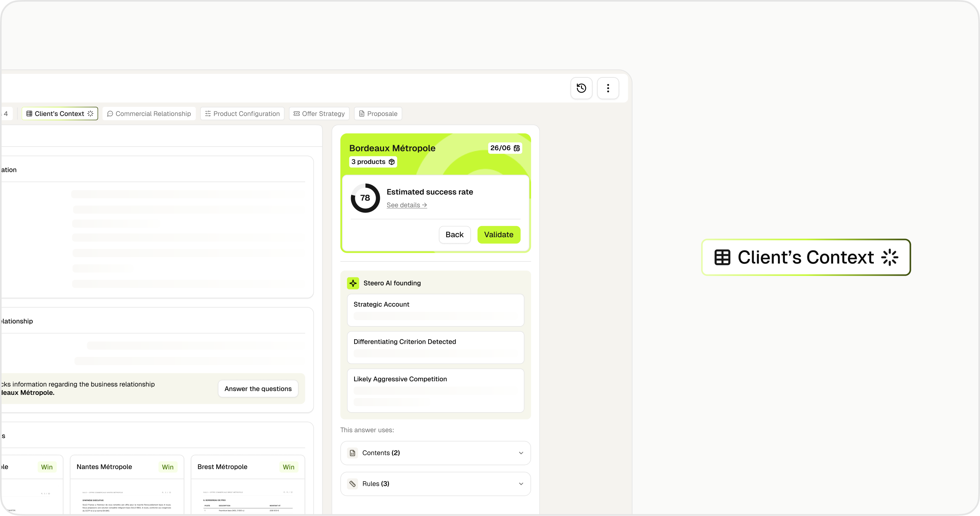The height and width of the screenshot is (516, 980).
Task: Switch to Client's Context tab
Action: click(x=60, y=114)
